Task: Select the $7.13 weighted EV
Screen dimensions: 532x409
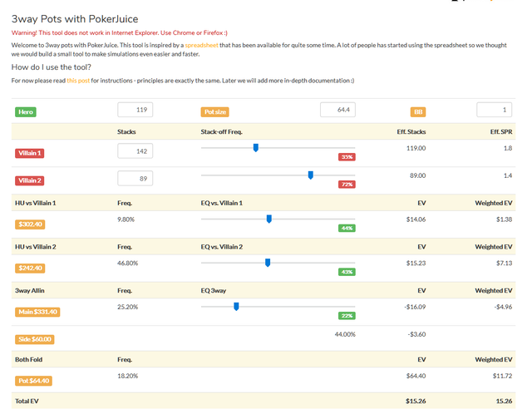Action: 505,263
